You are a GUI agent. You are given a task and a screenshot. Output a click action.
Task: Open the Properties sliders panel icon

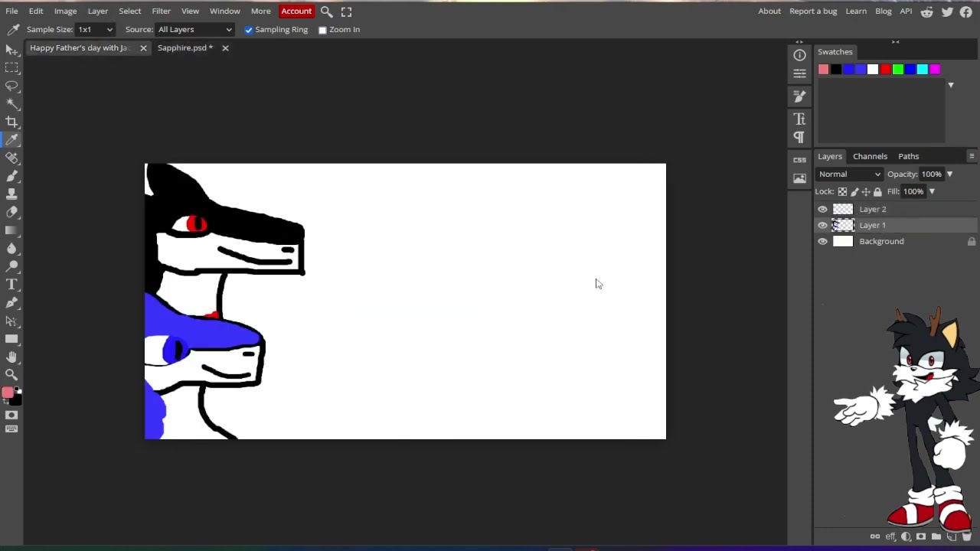[x=799, y=73]
